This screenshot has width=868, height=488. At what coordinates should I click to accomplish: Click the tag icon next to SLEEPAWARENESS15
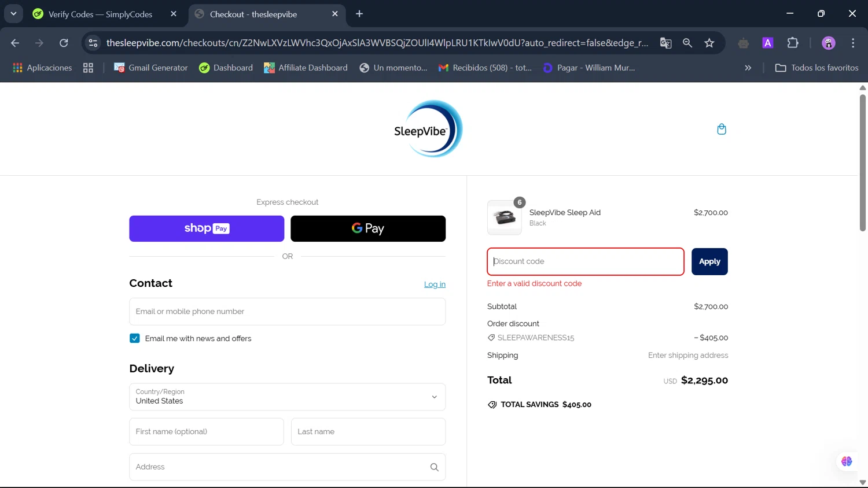click(x=491, y=338)
